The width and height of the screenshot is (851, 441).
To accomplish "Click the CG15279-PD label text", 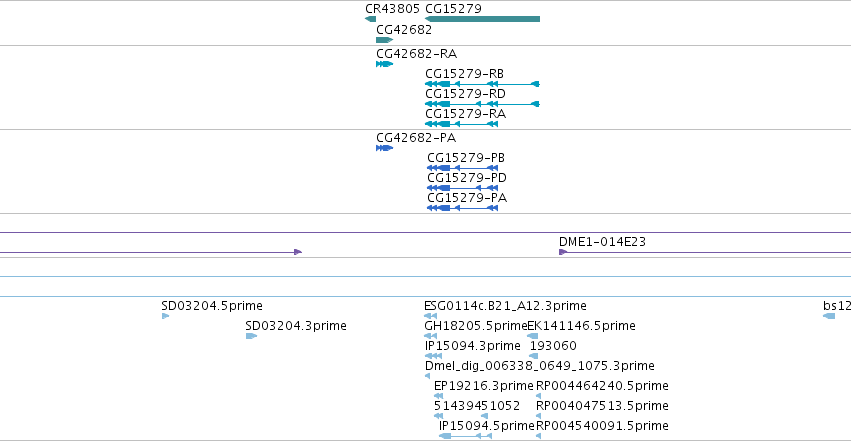I will tap(467, 178).
